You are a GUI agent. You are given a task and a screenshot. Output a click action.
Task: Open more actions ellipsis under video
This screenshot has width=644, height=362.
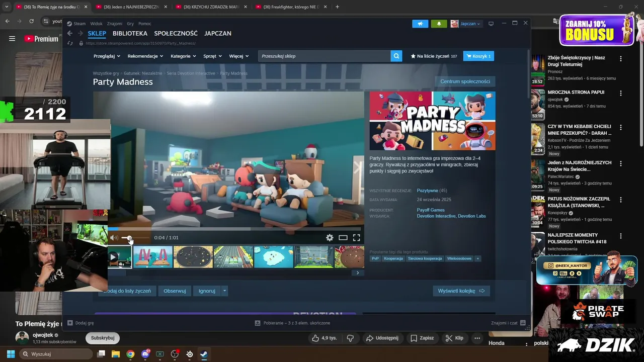[477, 338]
